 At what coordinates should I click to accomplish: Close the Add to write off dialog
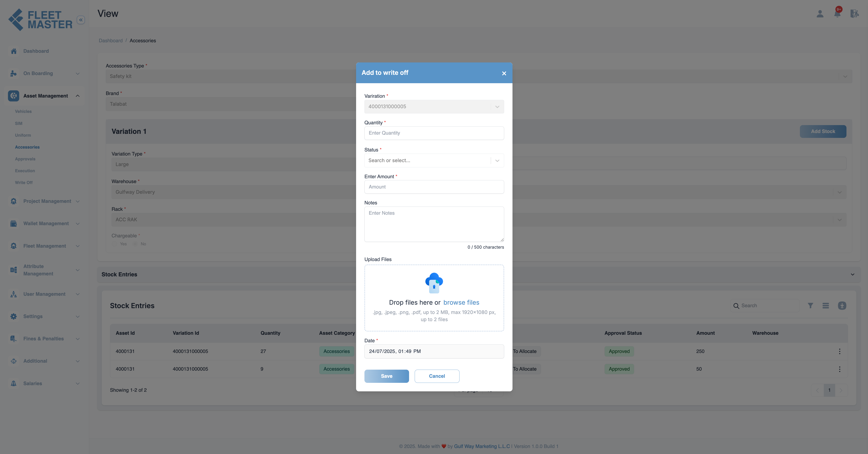point(504,74)
